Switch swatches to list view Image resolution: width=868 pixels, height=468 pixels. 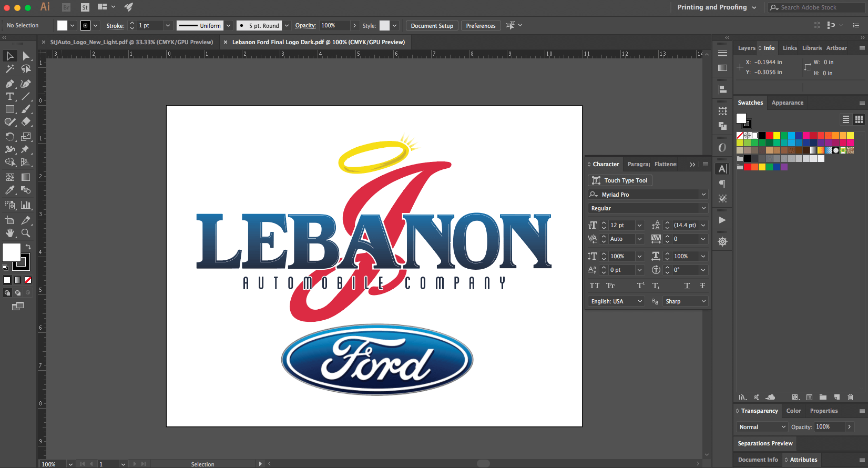tap(845, 119)
